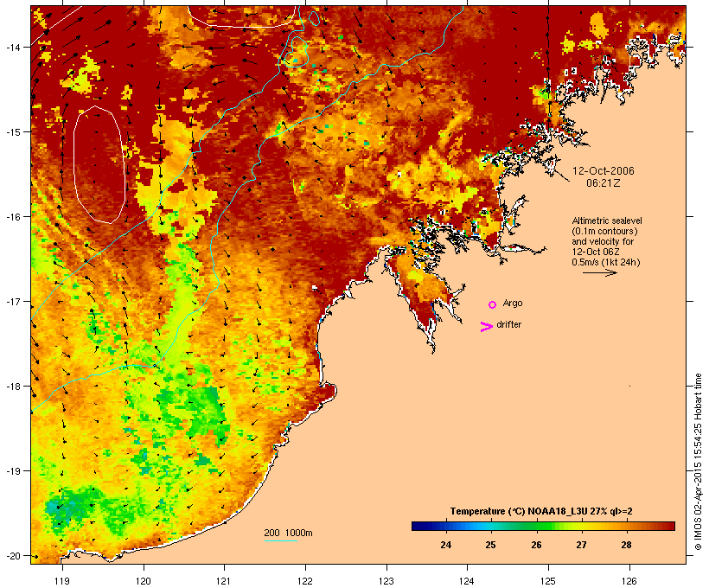Click the IMOS Hobart time copyright text
The image size is (709, 588).
(x=699, y=462)
